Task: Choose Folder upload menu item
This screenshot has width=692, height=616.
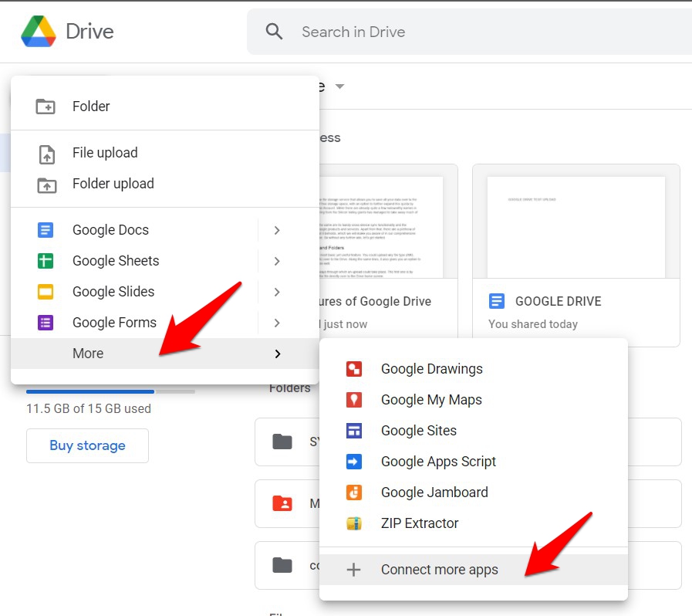Action: point(164,184)
